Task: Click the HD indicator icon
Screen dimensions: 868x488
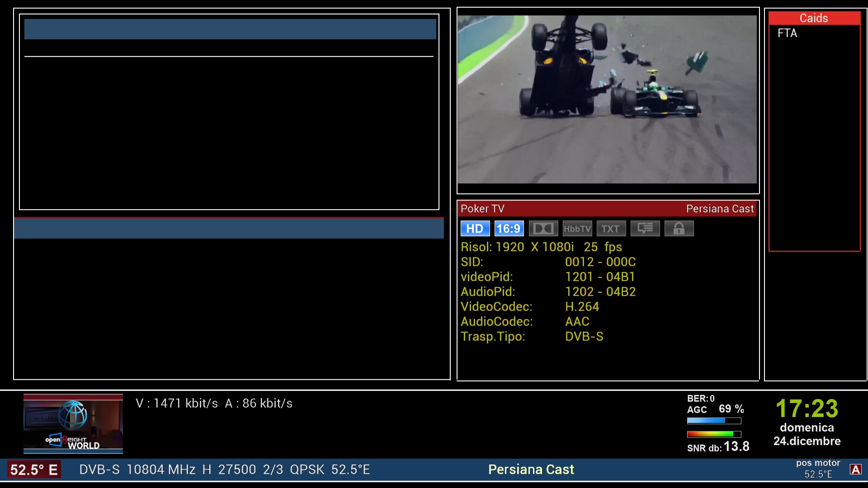Action: pos(475,229)
